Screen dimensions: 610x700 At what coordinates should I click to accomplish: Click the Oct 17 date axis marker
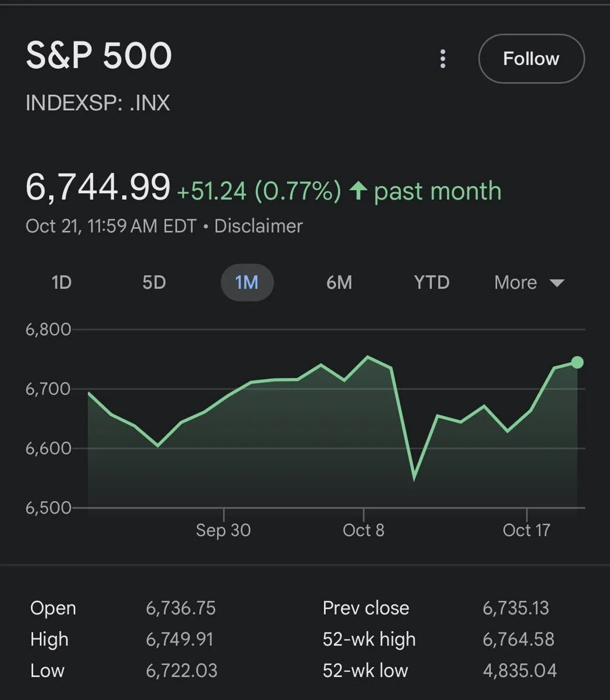(526, 530)
